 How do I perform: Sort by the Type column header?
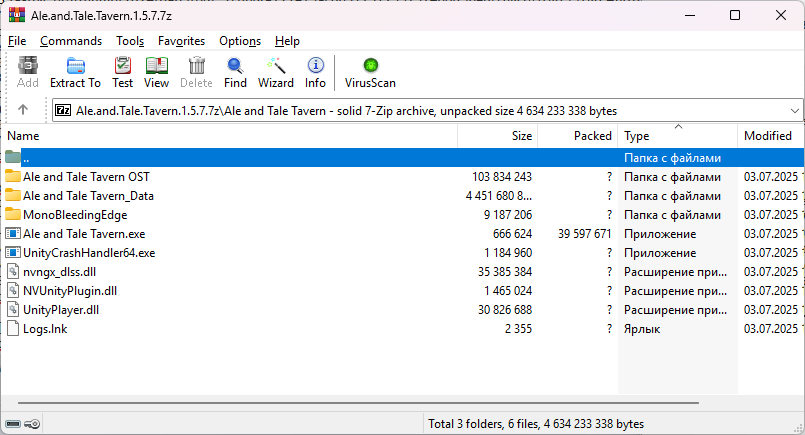pyautogui.click(x=678, y=136)
